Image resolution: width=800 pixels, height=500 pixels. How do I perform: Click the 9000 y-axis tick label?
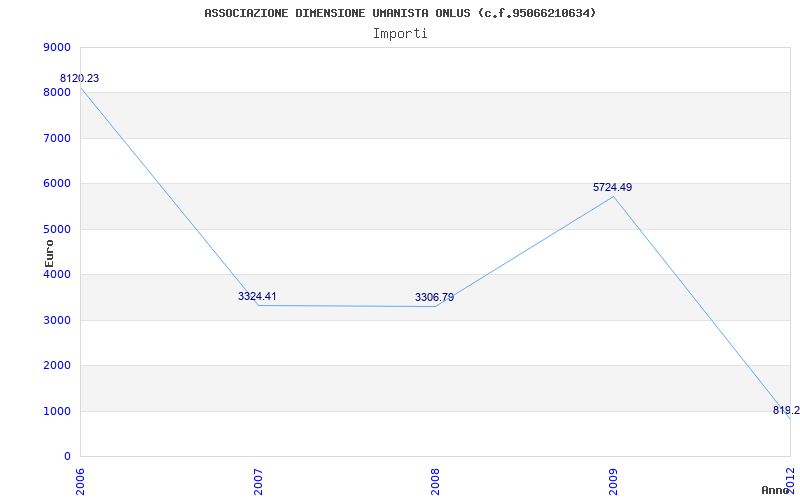(x=58, y=47)
